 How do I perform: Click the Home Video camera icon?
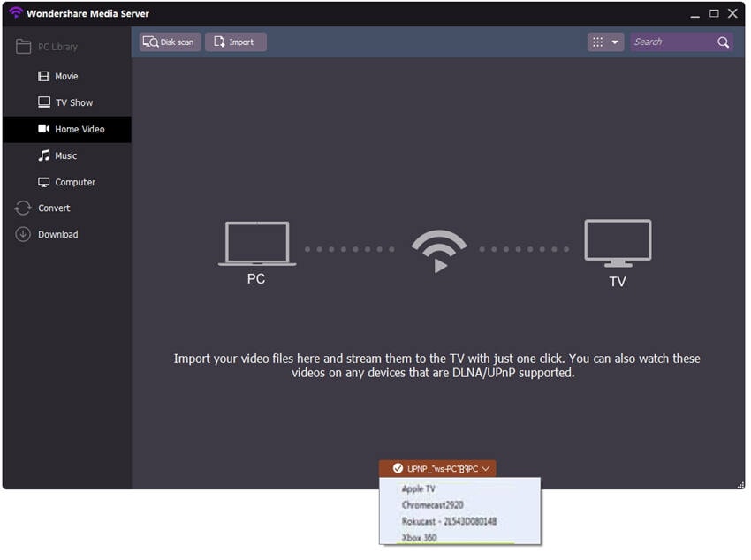43,129
